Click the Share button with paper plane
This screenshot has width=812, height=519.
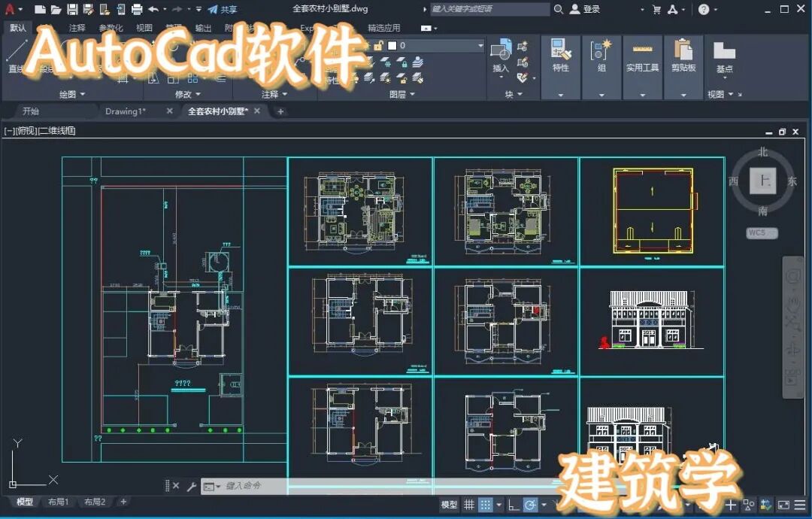[x=223, y=9]
